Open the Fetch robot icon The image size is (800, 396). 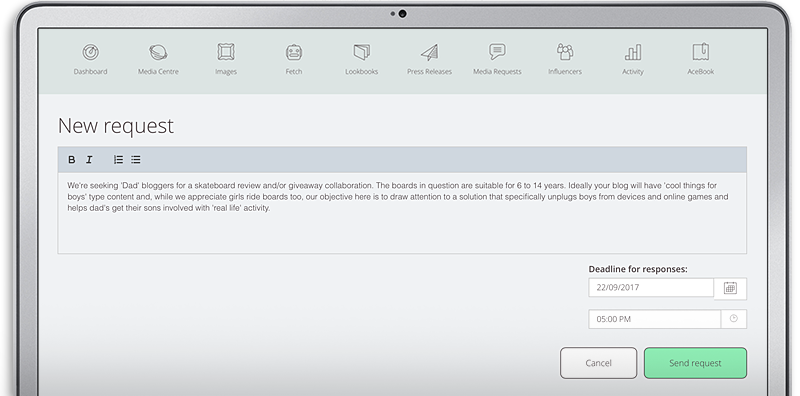(x=294, y=52)
